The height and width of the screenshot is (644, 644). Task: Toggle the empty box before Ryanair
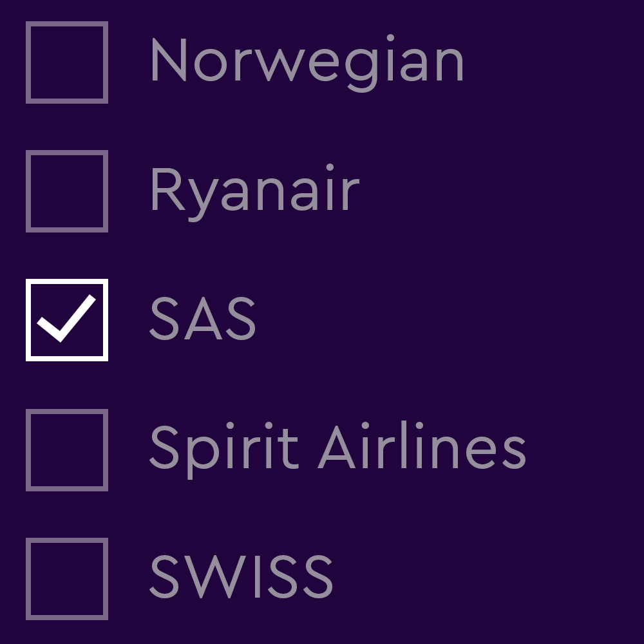[x=67, y=191]
